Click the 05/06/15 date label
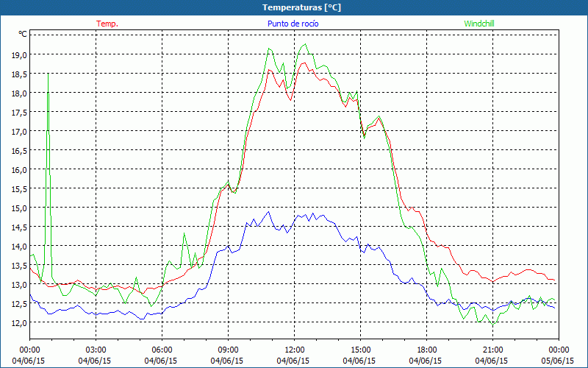Image resolution: width=588 pixels, height=368 pixels. pyautogui.click(x=557, y=361)
